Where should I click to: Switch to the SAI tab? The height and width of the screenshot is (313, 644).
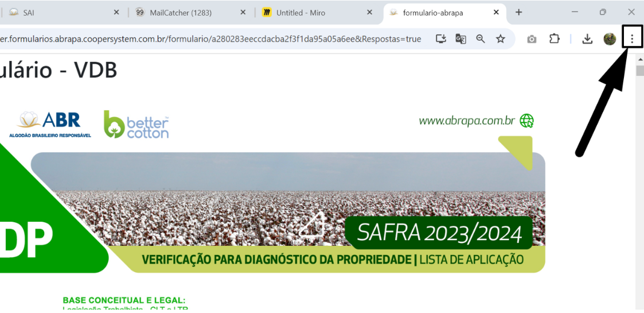point(57,12)
